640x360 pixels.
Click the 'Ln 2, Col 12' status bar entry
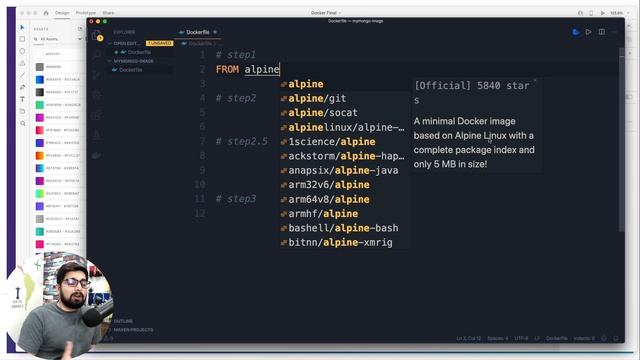click(x=469, y=338)
